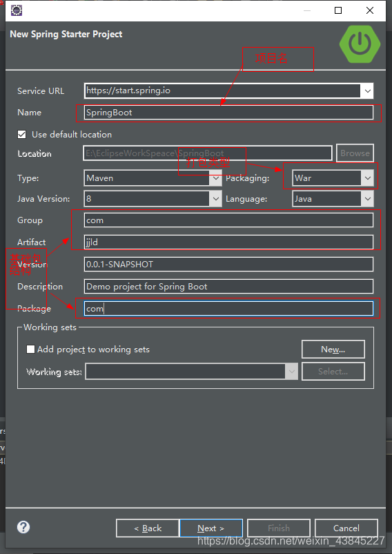Close the New Spring Starter Project dialog
The width and height of the screenshot is (392, 554).
tap(370, 10)
